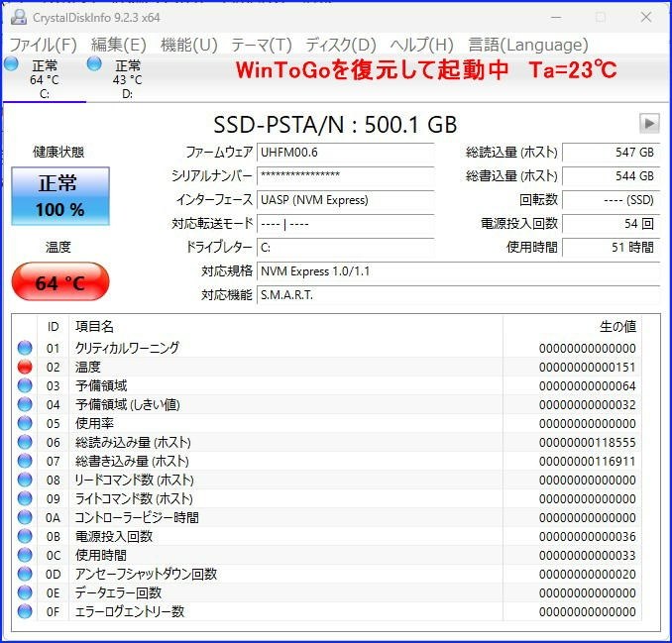Click status dot for ID 06 総読み込み量
This screenshot has height=643, width=672.
(x=25, y=442)
